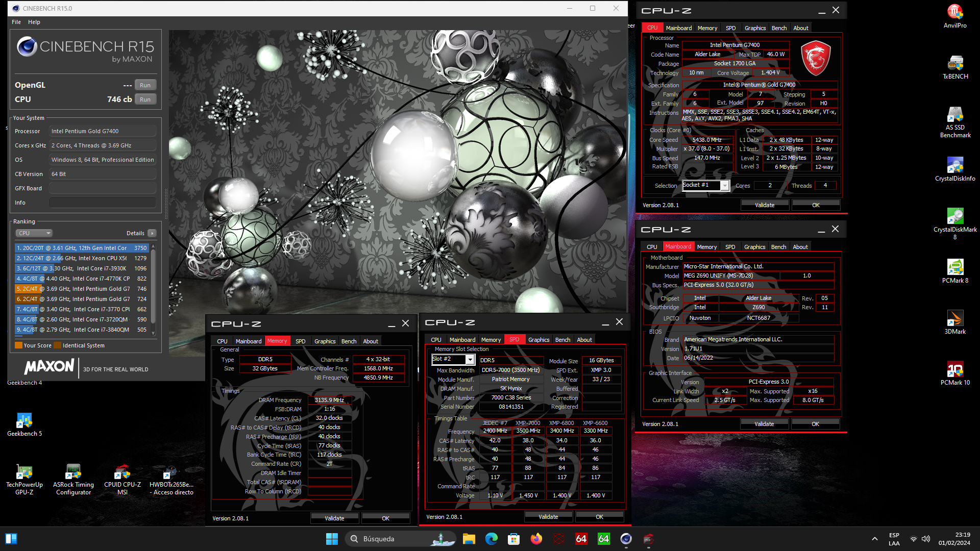
Task: Open PCMark 8 desktop icon
Action: pos(954,271)
